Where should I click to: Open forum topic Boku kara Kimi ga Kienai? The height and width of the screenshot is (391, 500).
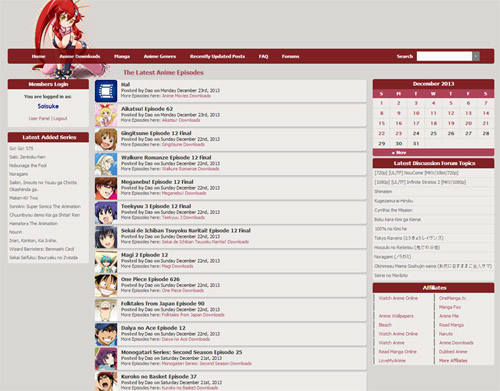(397, 219)
